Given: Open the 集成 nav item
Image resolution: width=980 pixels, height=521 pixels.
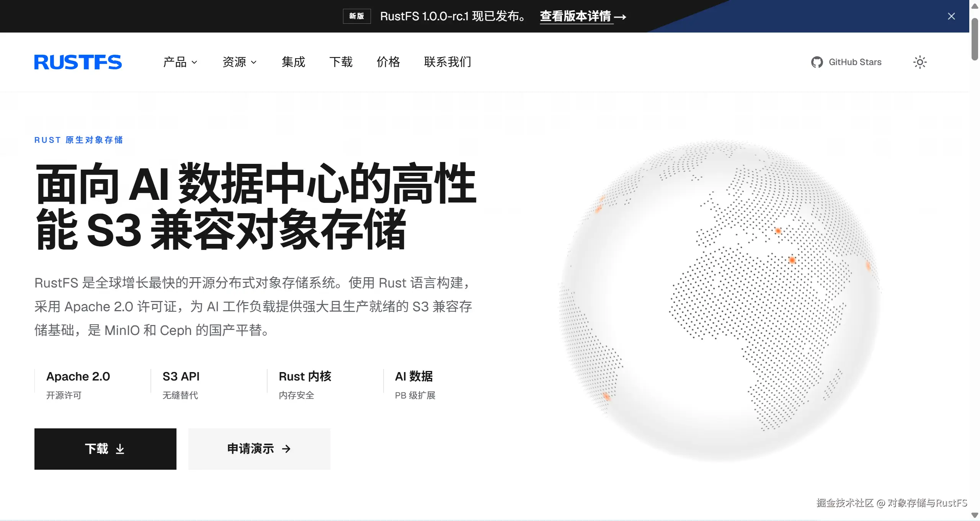Looking at the screenshot, I should click(293, 62).
